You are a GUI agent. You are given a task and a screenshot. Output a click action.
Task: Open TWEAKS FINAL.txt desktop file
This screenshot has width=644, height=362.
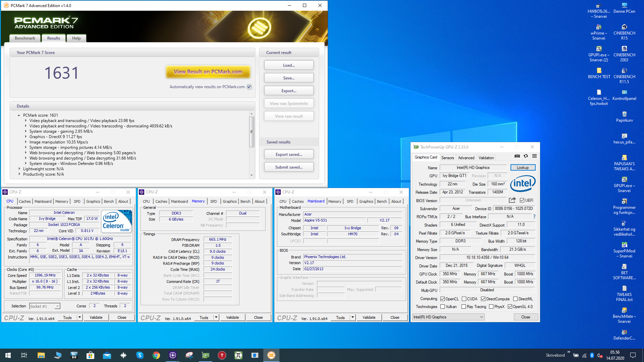624,293
